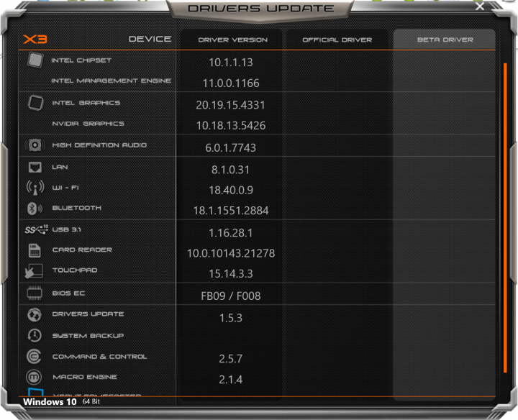
Task: Click the System Backup label
Action: [88, 335]
